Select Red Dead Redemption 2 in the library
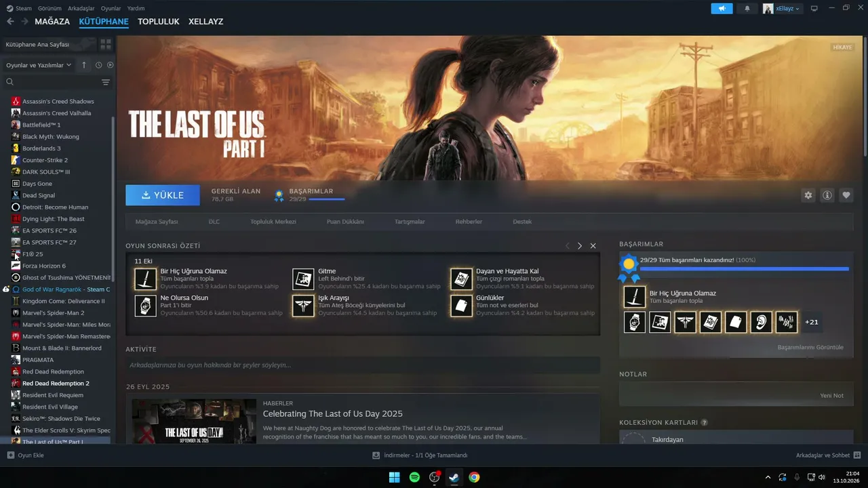Screen dimensions: 868x488 (56, 384)
